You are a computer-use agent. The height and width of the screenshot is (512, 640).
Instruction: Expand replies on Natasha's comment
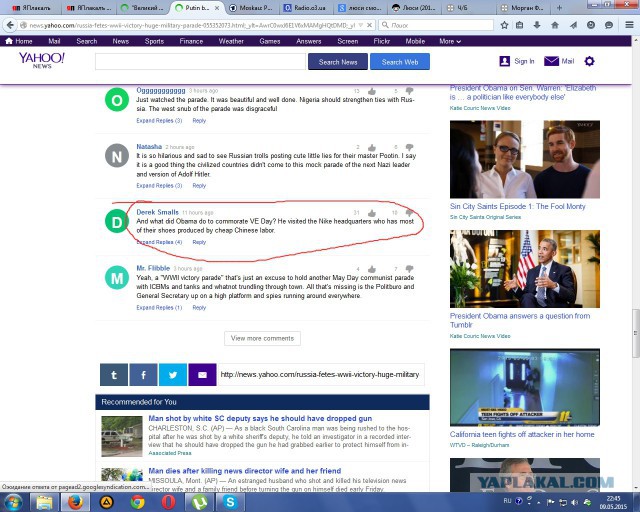[x=159, y=186]
